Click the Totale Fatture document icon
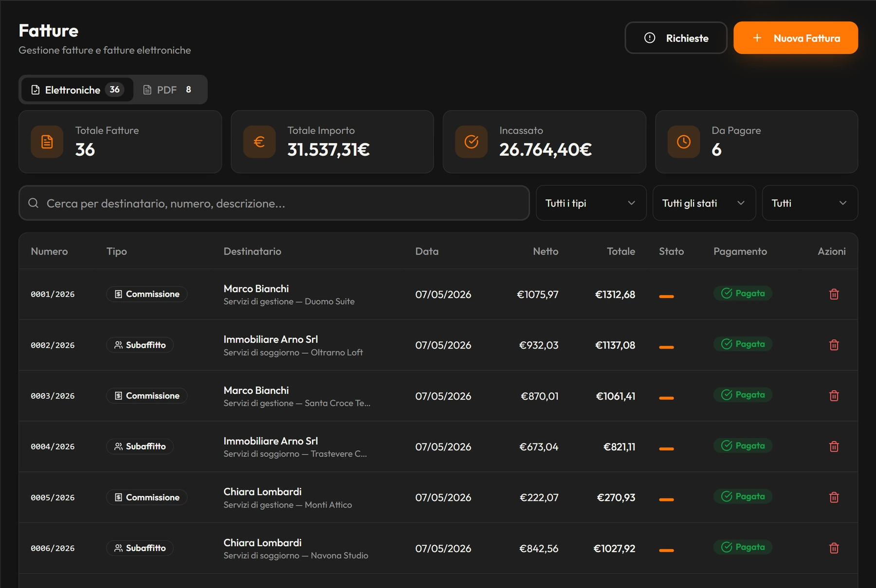876x588 pixels. 47,142
